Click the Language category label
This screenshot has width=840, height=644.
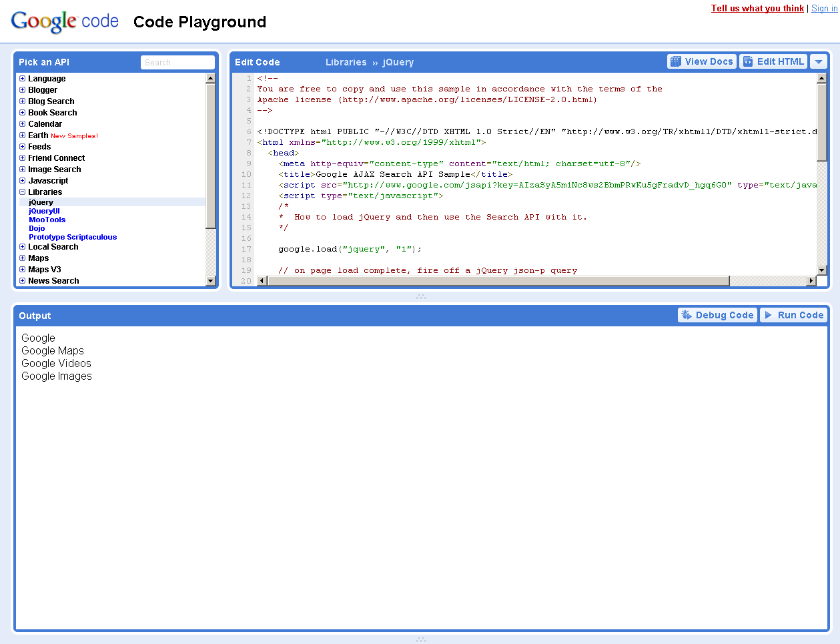[x=47, y=79]
